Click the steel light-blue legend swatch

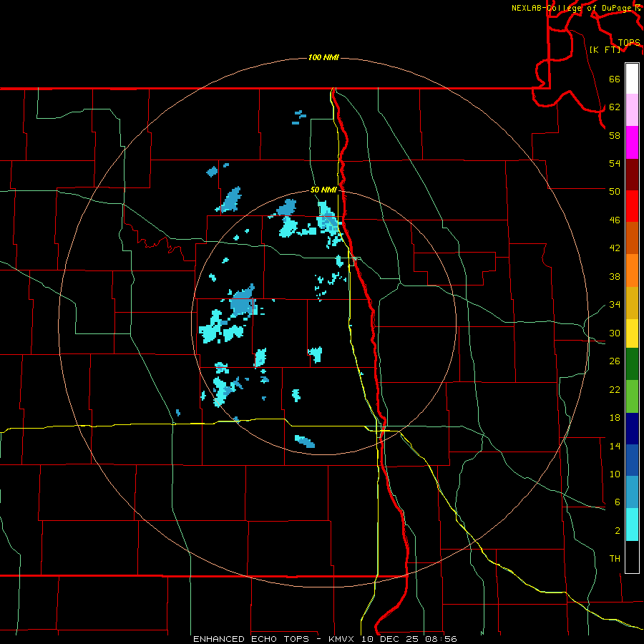tap(632, 492)
